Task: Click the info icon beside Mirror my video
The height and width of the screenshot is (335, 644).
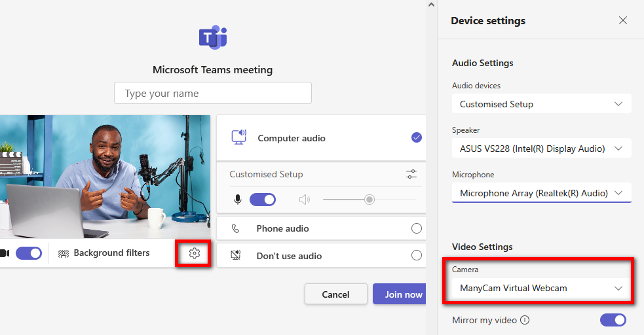Action: (525, 321)
